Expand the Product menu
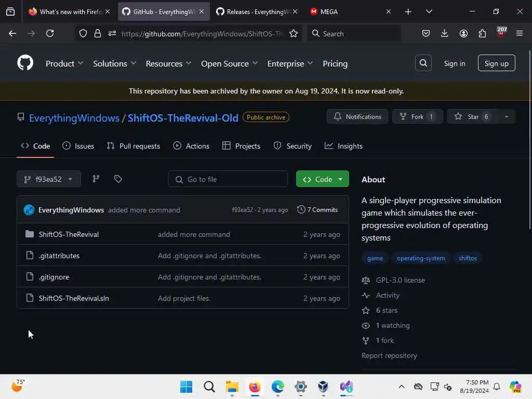 [64, 63]
